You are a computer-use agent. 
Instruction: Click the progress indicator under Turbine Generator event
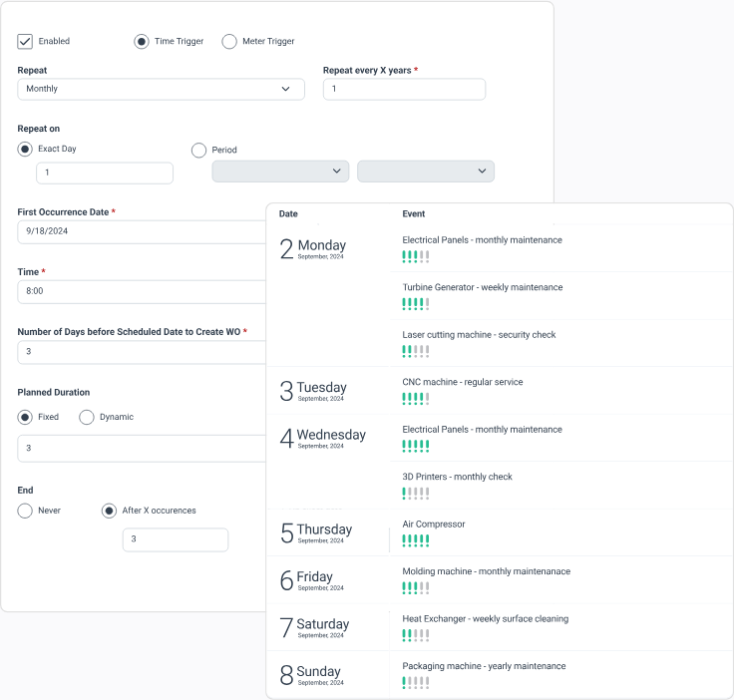[x=416, y=303]
